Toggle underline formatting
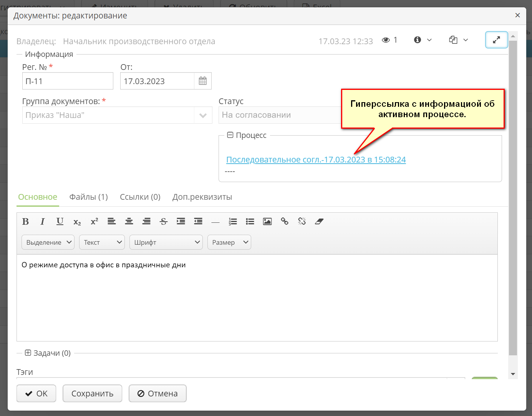 pyautogui.click(x=60, y=221)
